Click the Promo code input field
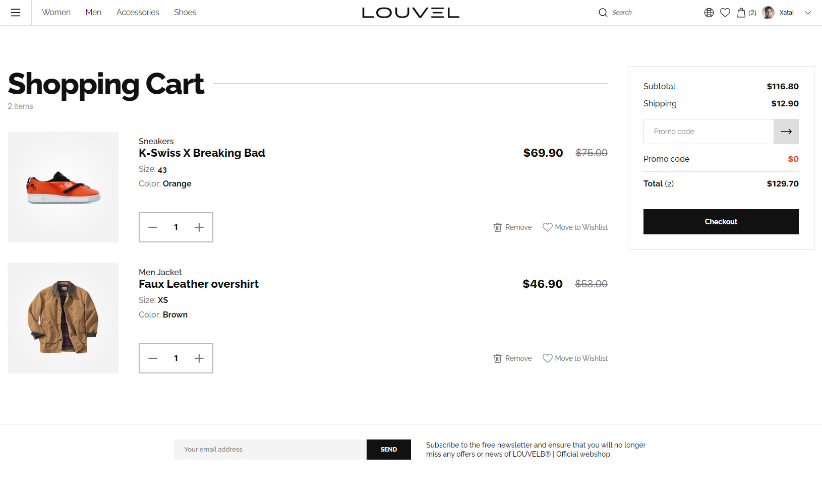The height and width of the screenshot is (504, 822). point(709,132)
